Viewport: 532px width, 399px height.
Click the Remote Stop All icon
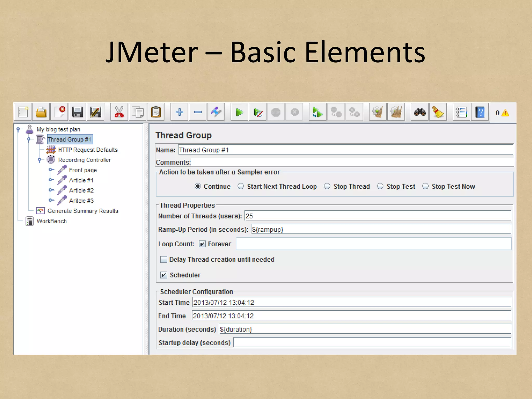tap(336, 112)
